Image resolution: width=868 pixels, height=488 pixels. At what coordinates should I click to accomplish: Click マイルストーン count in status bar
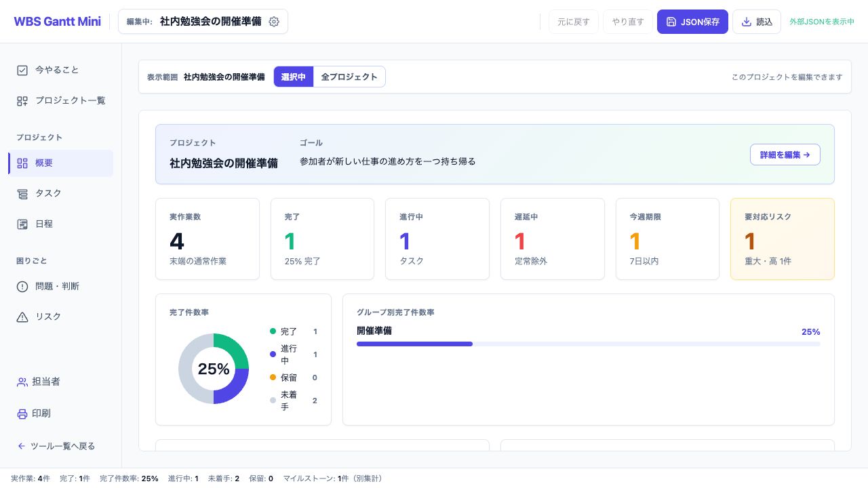point(333,479)
